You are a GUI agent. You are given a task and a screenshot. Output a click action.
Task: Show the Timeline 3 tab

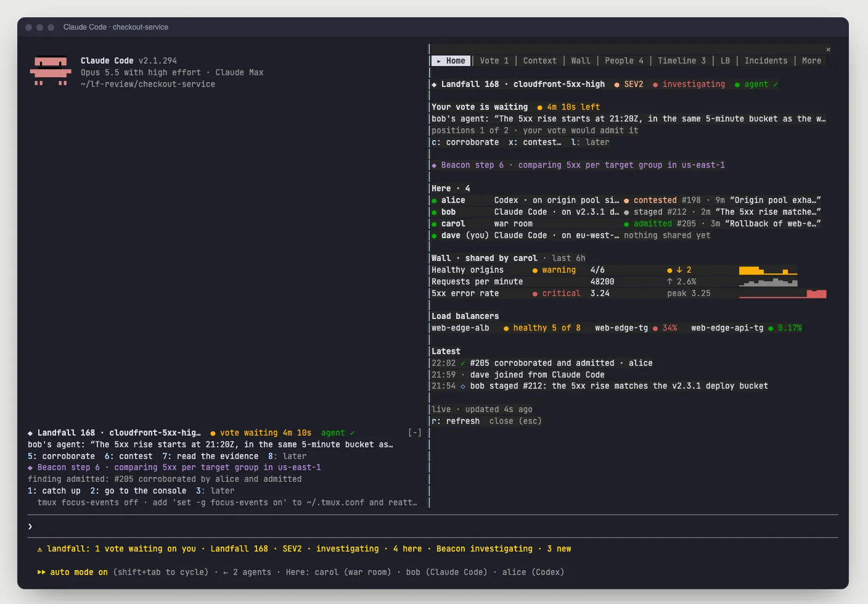click(x=682, y=61)
